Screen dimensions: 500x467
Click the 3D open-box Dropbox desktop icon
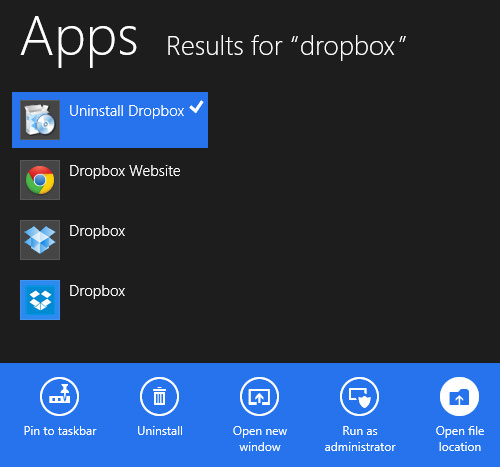tap(40, 240)
